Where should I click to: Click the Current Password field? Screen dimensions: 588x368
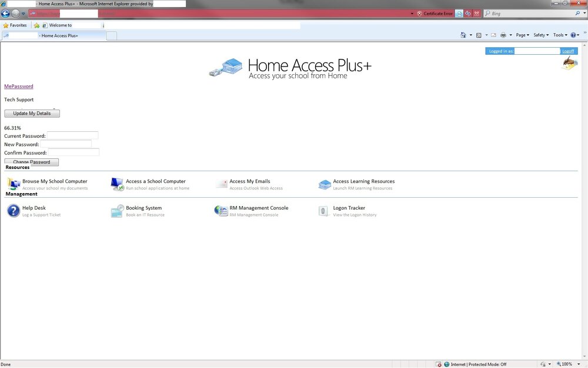[x=72, y=135]
